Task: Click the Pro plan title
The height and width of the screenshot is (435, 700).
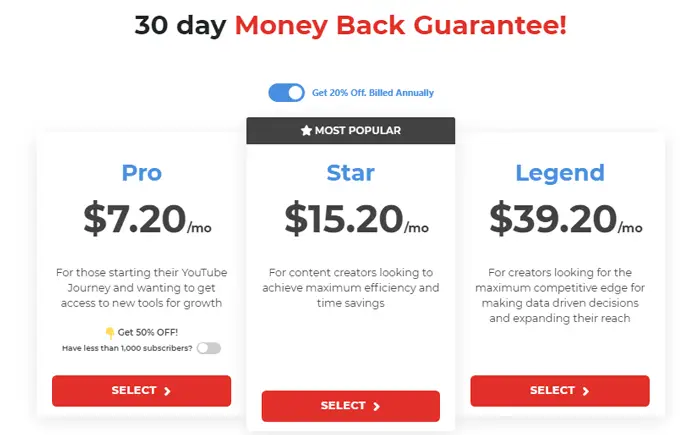Action: [142, 173]
